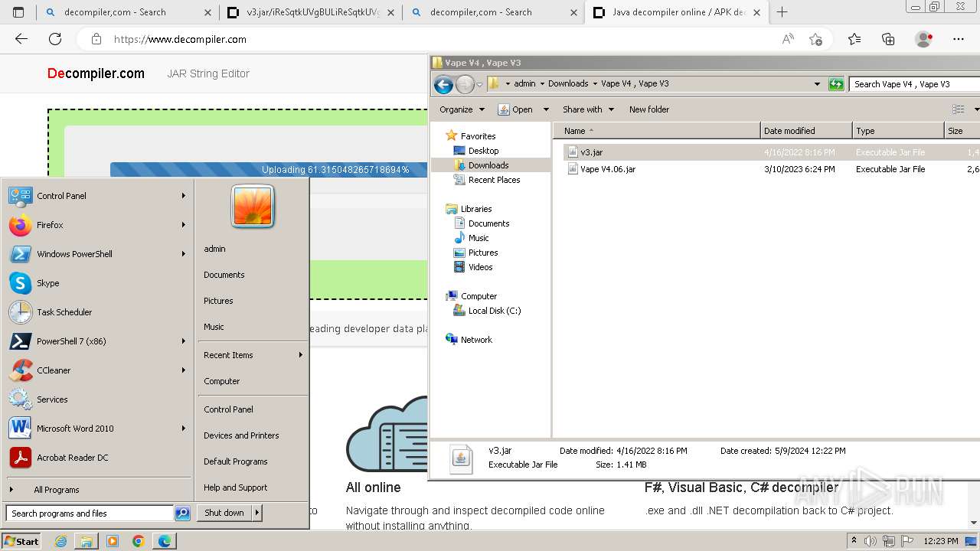
Task: Open Devices and Printers
Action: pyautogui.click(x=241, y=435)
